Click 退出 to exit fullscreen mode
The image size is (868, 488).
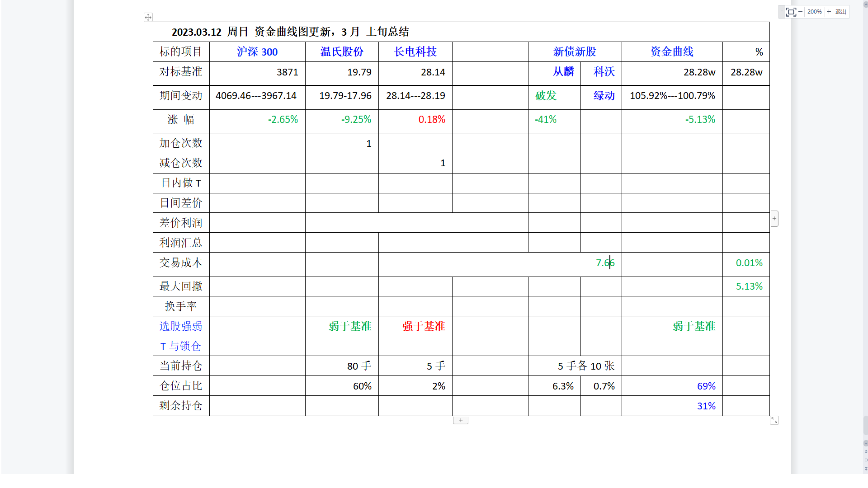pos(840,12)
